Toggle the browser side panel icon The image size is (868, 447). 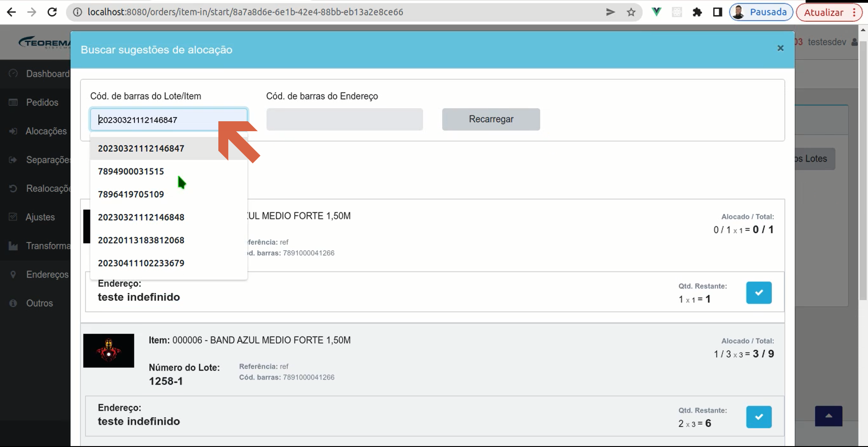click(x=717, y=12)
